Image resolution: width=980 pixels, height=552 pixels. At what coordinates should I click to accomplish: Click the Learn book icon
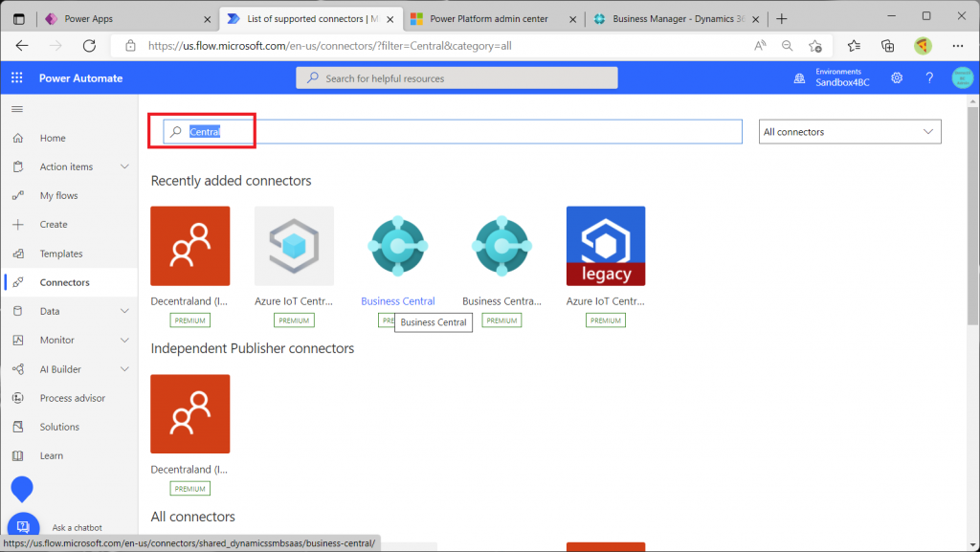pos(18,455)
